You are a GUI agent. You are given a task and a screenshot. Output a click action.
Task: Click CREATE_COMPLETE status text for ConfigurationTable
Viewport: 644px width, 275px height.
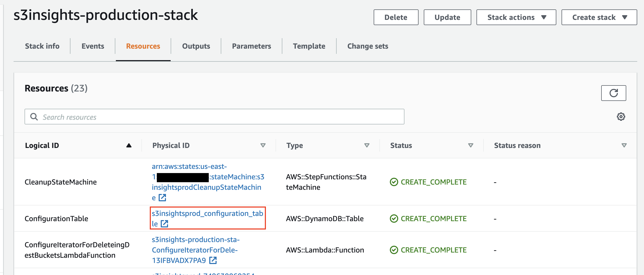(x=434, y=219)
